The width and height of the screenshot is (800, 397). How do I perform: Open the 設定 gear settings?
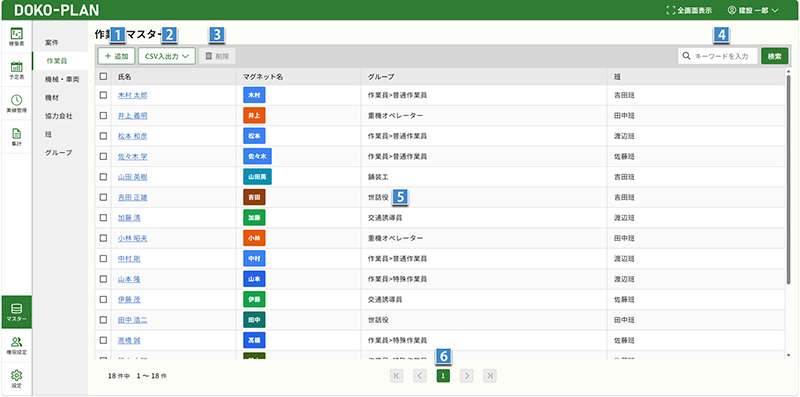click(x=17, y=379)
